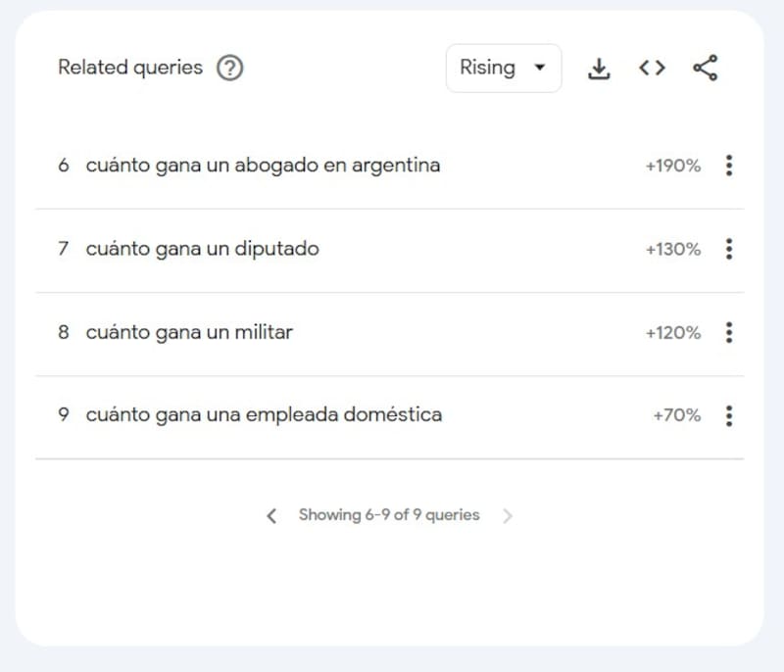Open options for abogado en argentina query
The image size is (784, 672).
tap(728, 166)
